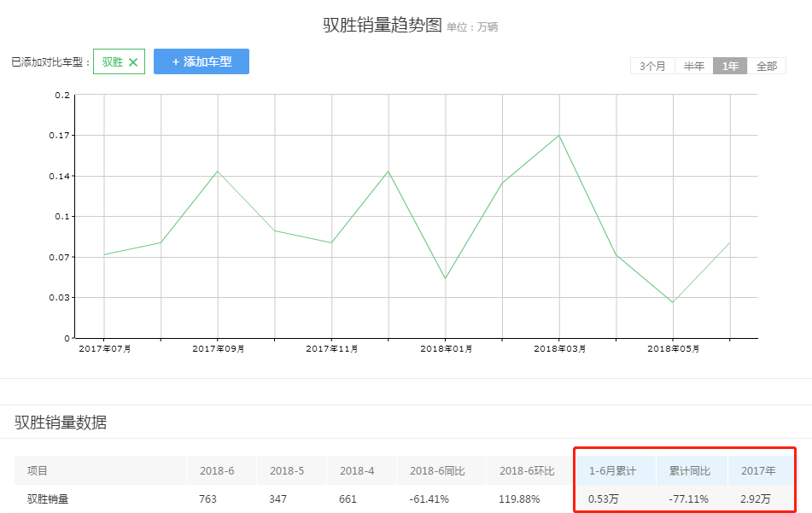
Task: Click the chart title 驭胜销量趋势图
Action: pyautogui.click(x=383, y=25)
